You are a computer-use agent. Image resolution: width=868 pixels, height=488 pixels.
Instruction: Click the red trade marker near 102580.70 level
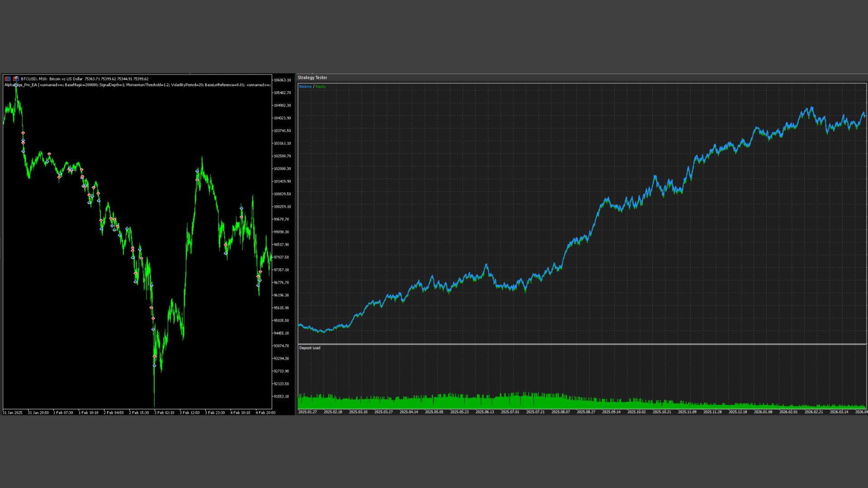pos(49,154)
